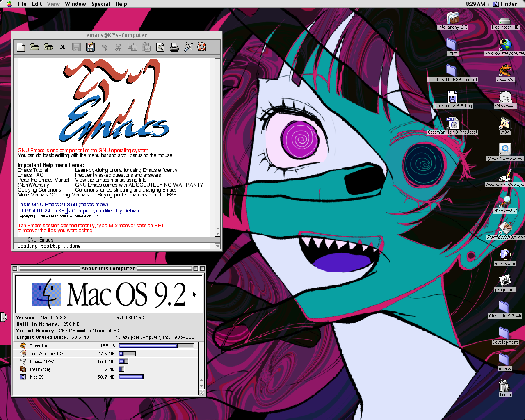Select the QuickTime Player alias
The height and width of the screenshot is (420, 525).
pyautogui.click(x=505, y=149)
